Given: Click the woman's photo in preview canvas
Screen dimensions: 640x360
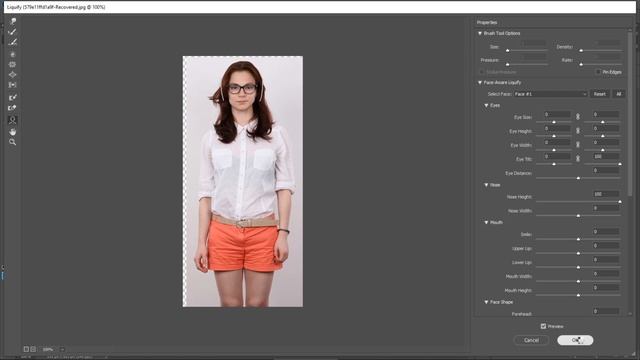Looking at the screenshot, I should [x=243, y=181].
